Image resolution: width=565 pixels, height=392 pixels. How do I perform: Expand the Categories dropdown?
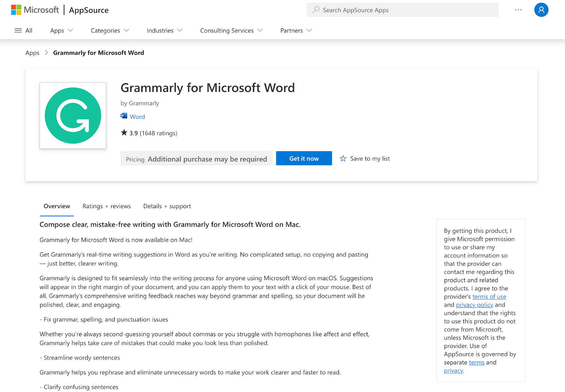point(110,31)
